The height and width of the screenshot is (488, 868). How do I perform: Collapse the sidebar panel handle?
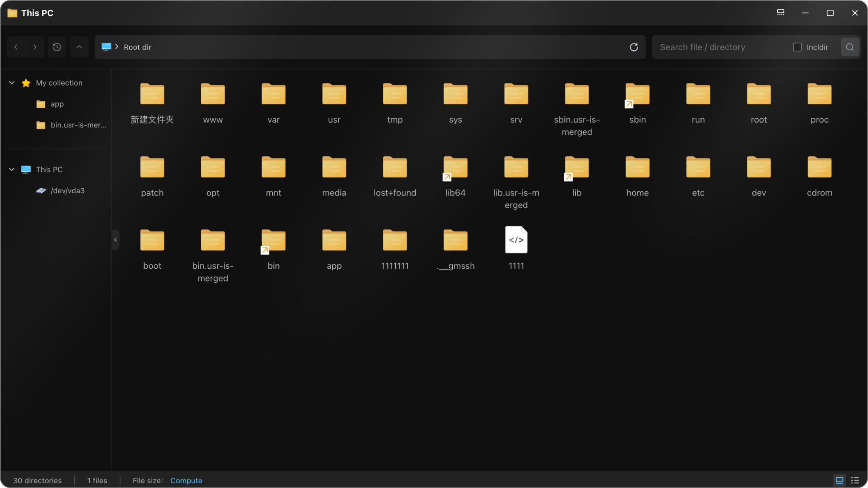coord(115,240)
